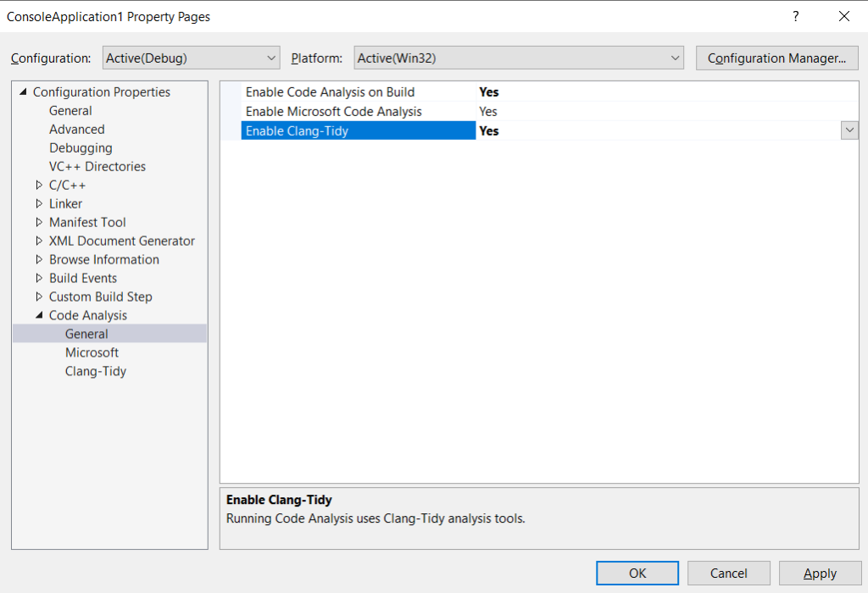
Task: Expand the Build Events node arrow
Action: click(39, 279)
